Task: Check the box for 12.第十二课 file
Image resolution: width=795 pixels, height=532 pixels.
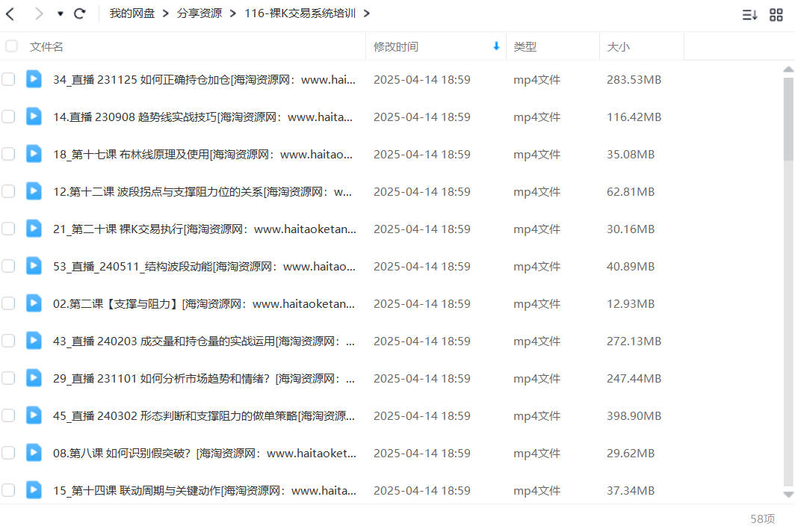Action: point(8,192)
